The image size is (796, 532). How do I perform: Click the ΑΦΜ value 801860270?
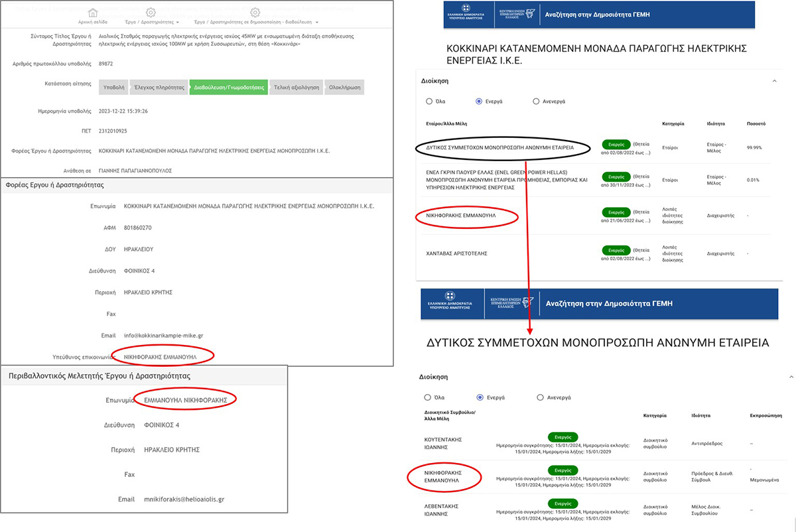(x=138, y=228)
